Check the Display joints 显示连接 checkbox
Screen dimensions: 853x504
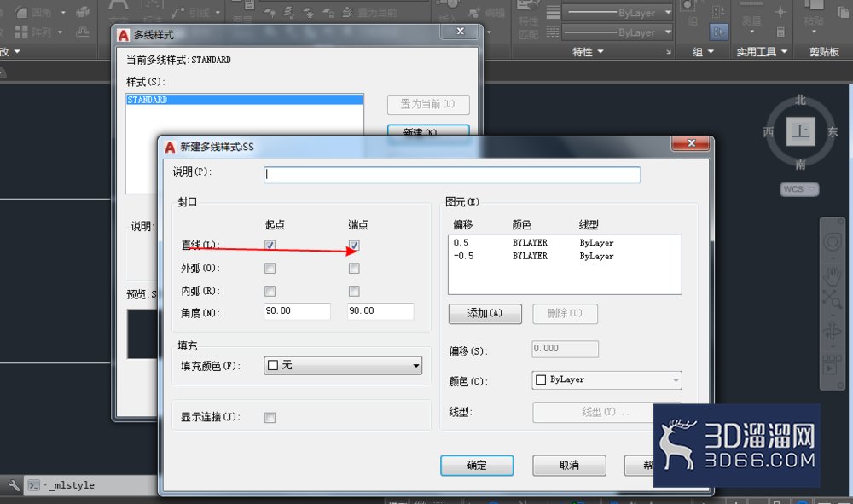[x=270, y=418]
